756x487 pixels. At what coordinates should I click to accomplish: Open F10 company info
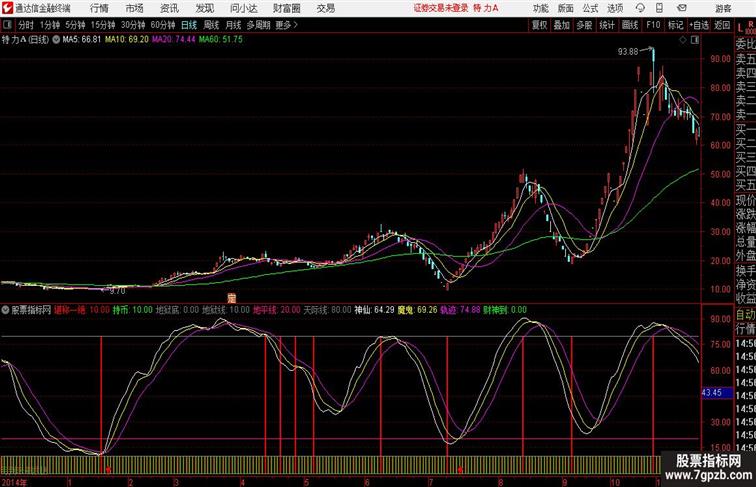653,25
